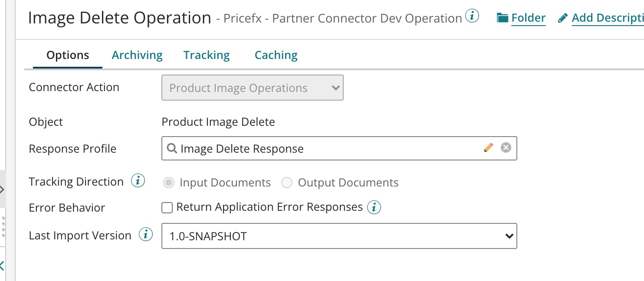This screenshot has width=644, height=281.
Task: Click the magnifier icon in Response Profile
Action: click(172, 148)
